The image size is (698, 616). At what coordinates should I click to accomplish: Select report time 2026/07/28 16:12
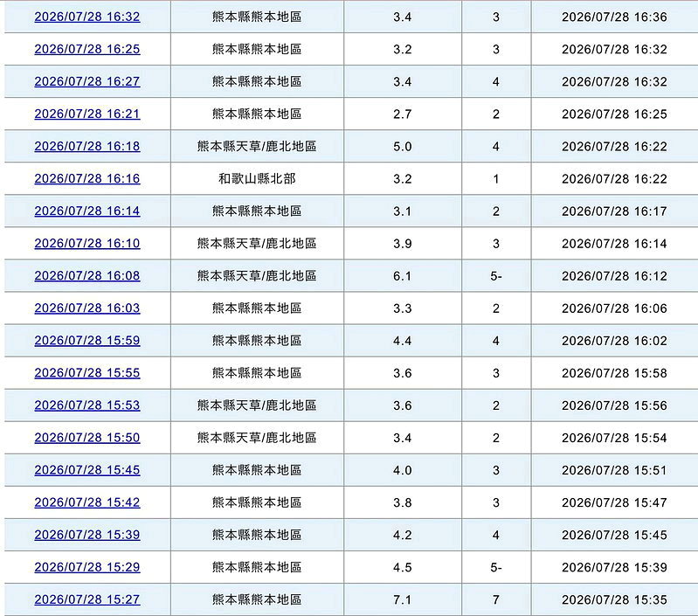coord(614,276)
